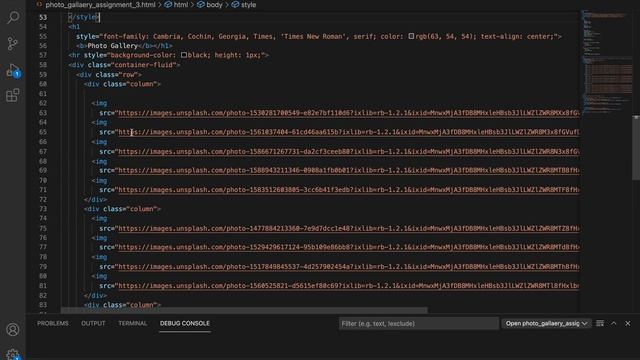Screen dimensions: 640x360
Task: Click the h1 tag on line 54
Action: coord(74,27)
